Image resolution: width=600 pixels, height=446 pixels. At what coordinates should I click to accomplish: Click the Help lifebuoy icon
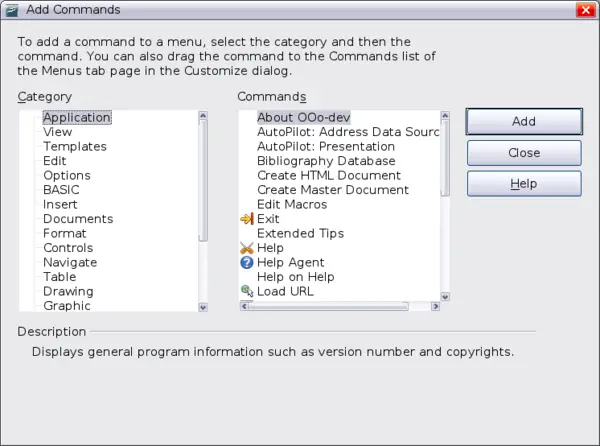[247, 248]
